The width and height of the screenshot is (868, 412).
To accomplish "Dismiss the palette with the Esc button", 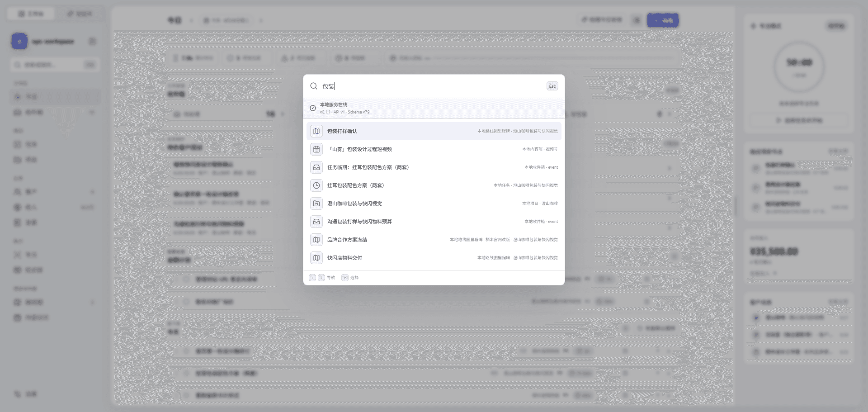I will point(552,86).
